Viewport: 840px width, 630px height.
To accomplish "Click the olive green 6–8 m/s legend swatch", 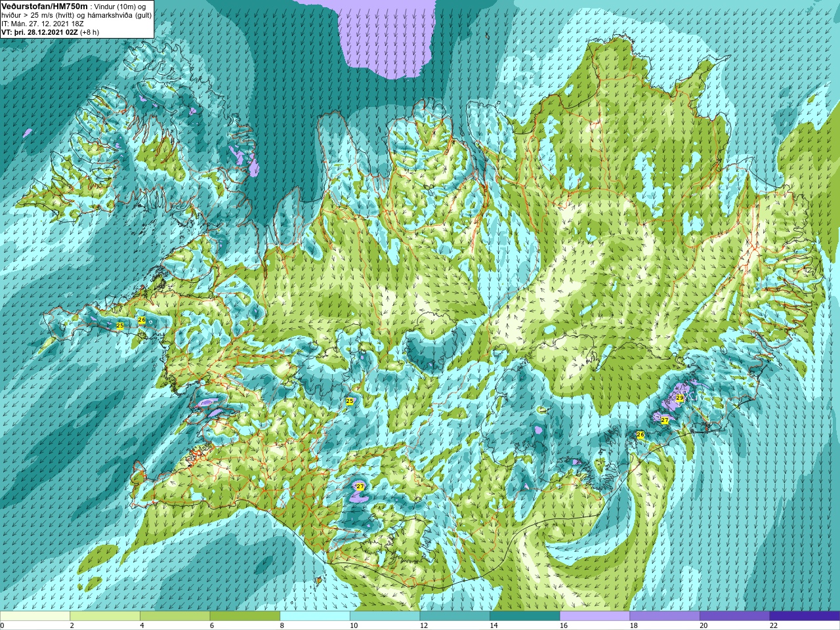I will (x=245, y=616).
